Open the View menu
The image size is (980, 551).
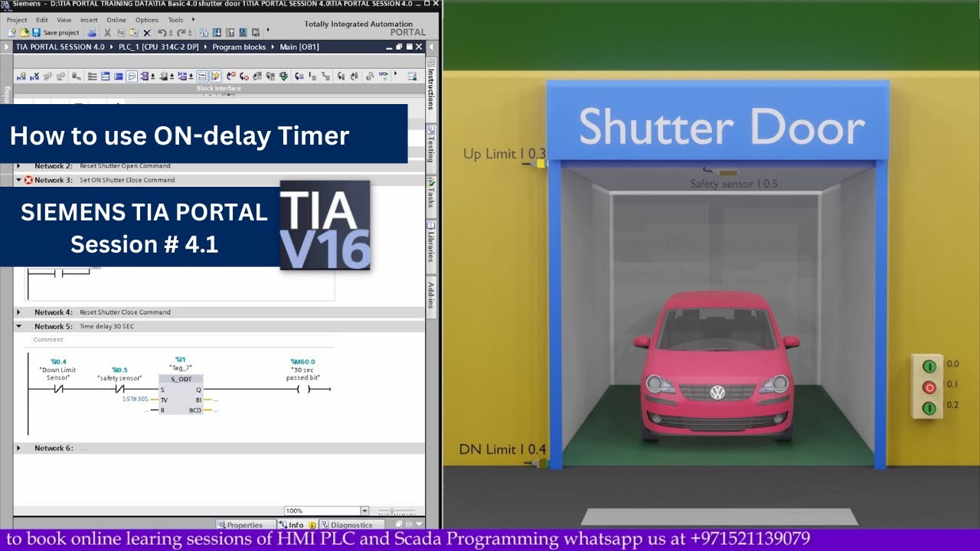(64, 20)
